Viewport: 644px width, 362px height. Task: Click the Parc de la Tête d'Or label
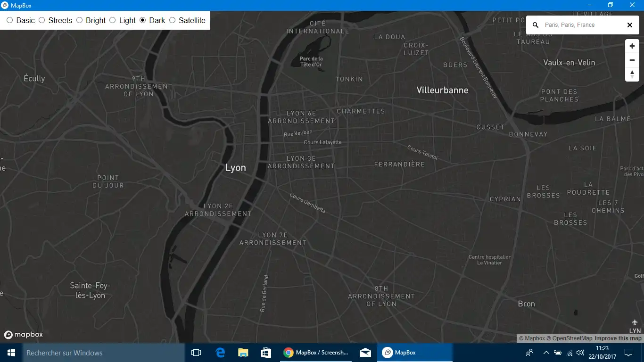[311, 62]
